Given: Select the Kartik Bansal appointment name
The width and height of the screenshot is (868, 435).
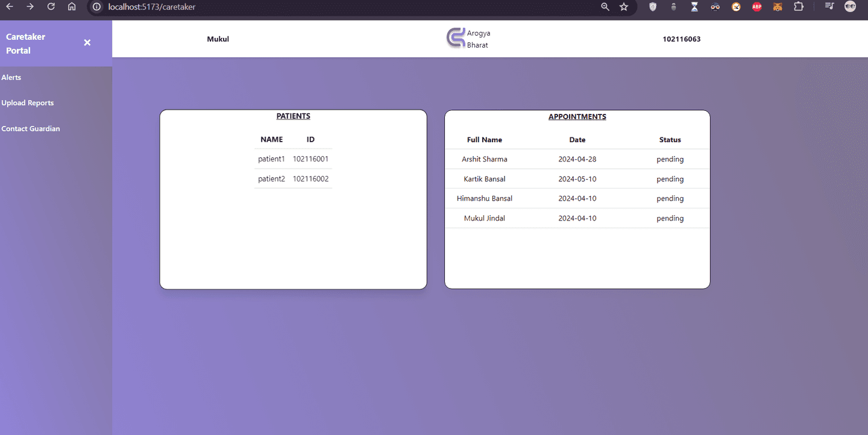Looking at the screenshot, I should [x=485, y=179].
